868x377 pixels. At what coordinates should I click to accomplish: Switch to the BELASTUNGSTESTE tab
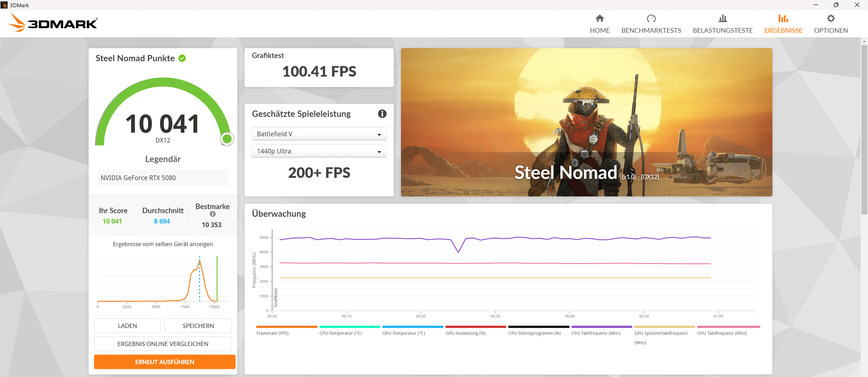[x=722, y=24]
